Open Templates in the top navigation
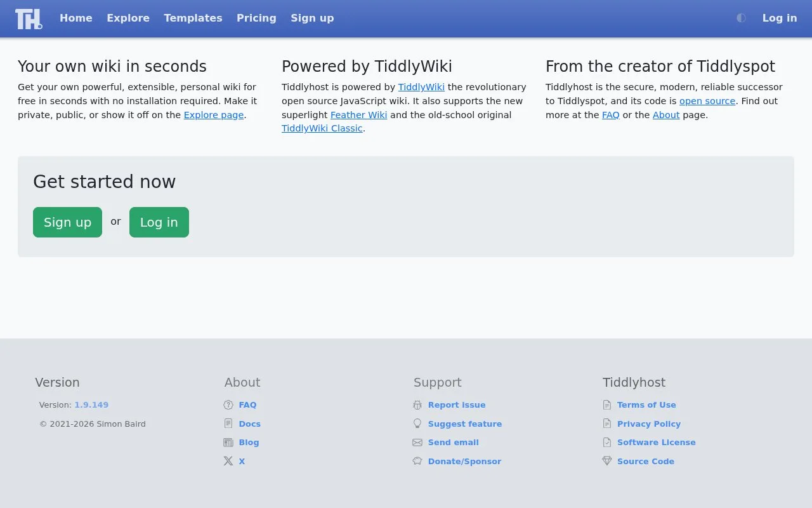Image resolution: width=812 pixels, height=508 pixels. point(193,18)
